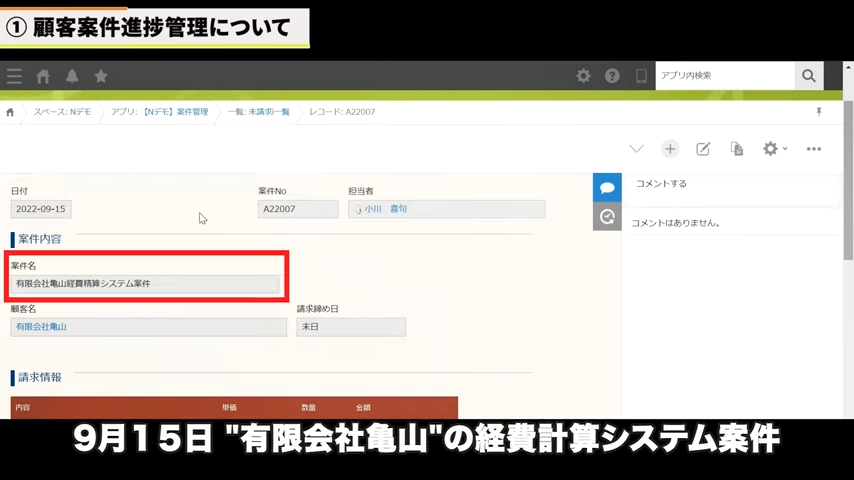The height and width of the screenshot is (480, 854).
Task: Click the コメントはありません message
Action: click(x=675, y=223)
